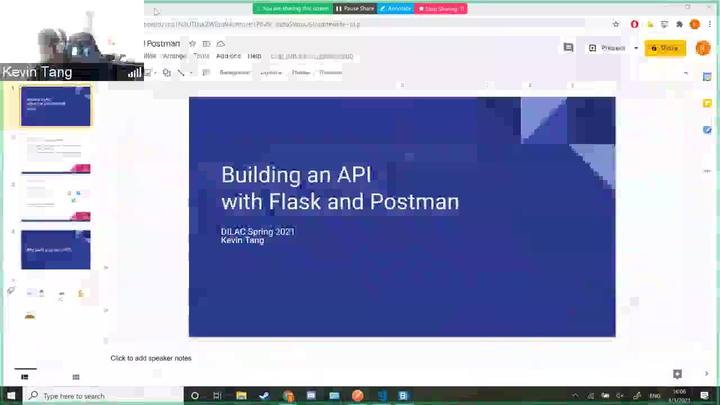The image size is (720, 405).
Task: Open the Add-ons menu
Action: click(228, 56)
